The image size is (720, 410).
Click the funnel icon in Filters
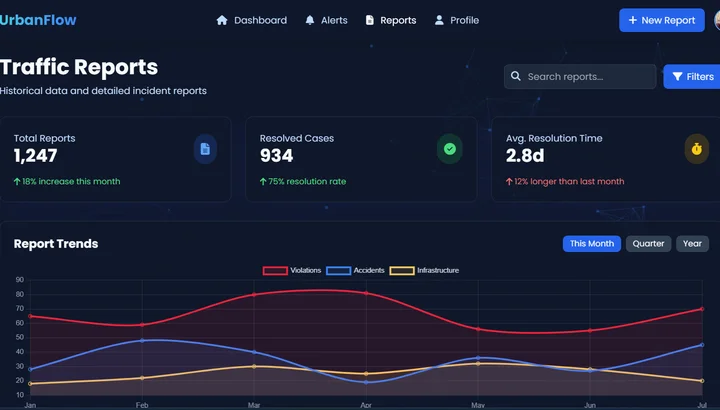(x=677, y=77)
